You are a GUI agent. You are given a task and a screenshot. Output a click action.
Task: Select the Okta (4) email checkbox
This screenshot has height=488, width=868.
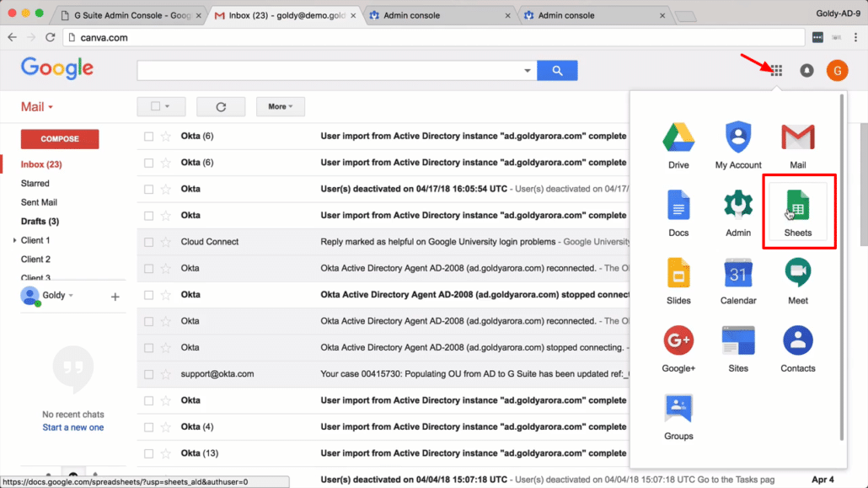point(148,427)
